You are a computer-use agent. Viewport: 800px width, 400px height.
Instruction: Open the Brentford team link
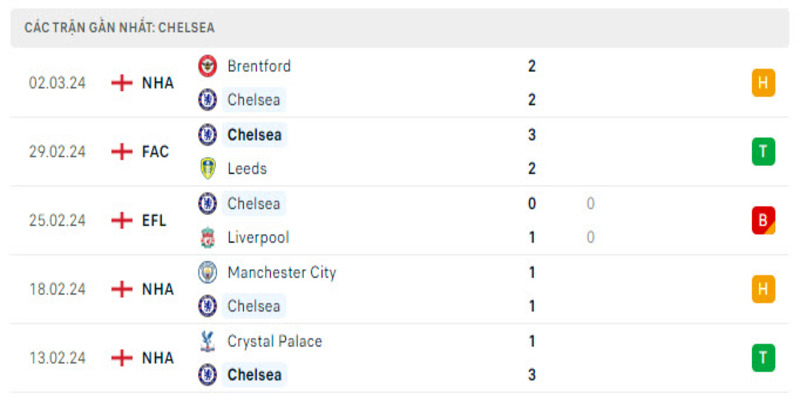click(x=259, y=66)
